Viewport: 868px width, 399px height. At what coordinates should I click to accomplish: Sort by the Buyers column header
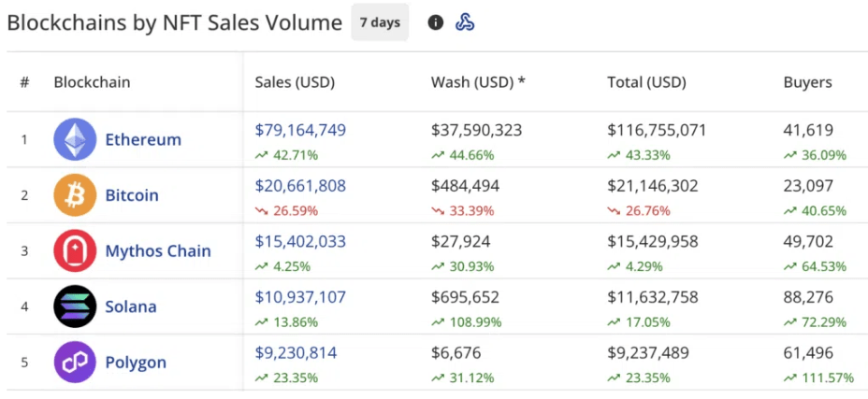(x=807, y=82)
